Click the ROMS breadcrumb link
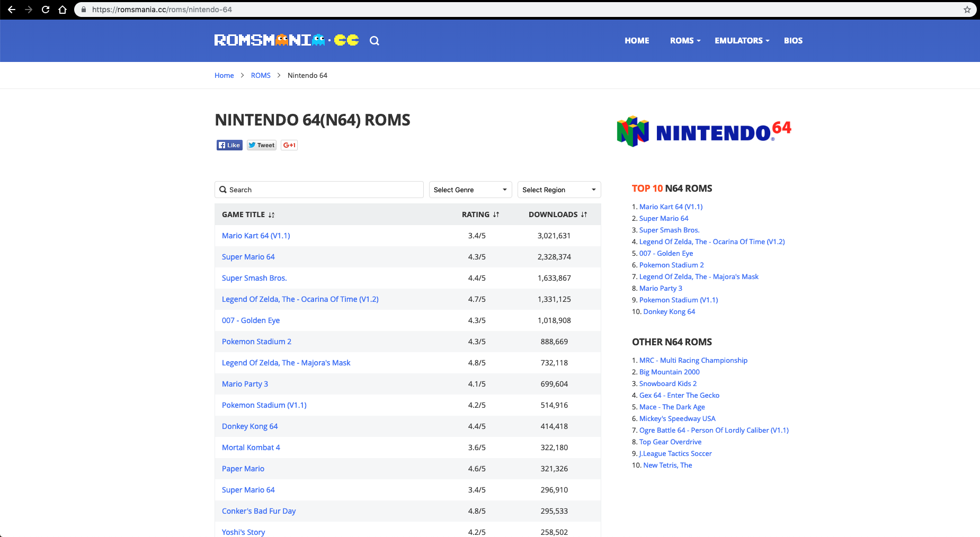Image resolution: width=980 pixels, height=537 pixels. (261, 75)
